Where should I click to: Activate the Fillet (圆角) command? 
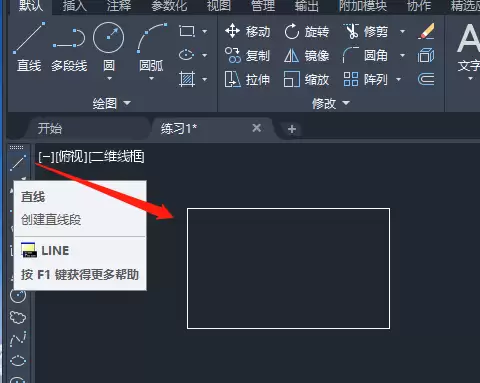(x=365, y=55)
